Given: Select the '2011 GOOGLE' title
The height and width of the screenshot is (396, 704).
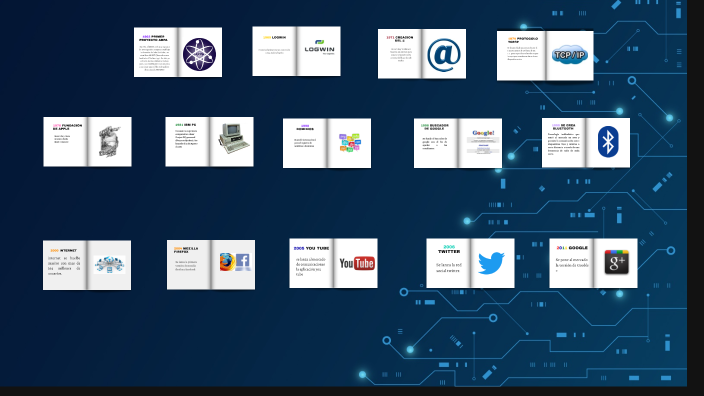Looking at the screenshot, I should (x=572, y=248).
